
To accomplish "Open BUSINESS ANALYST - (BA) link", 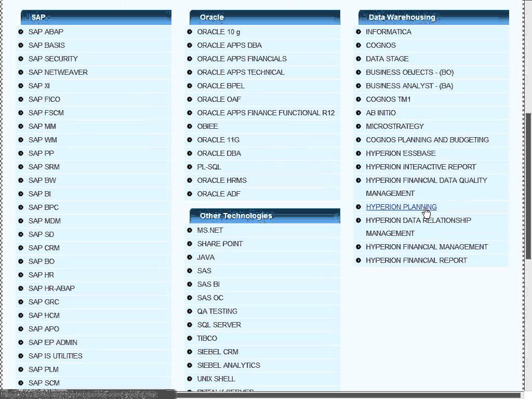I will (x=409, y=86).
